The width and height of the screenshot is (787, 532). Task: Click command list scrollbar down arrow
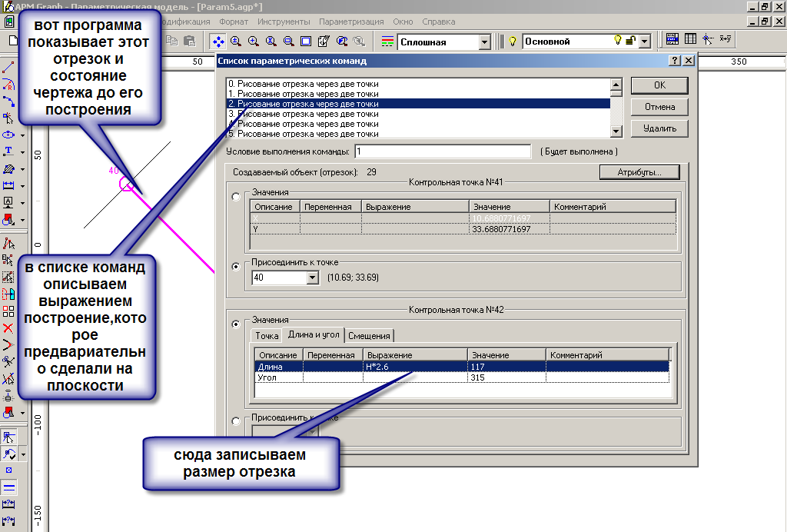[616, 131]
